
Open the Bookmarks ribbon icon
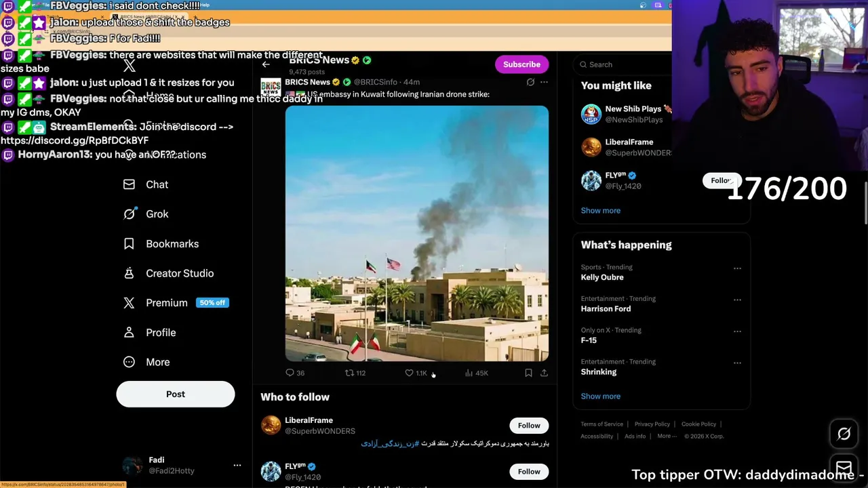tap(129, 243)
